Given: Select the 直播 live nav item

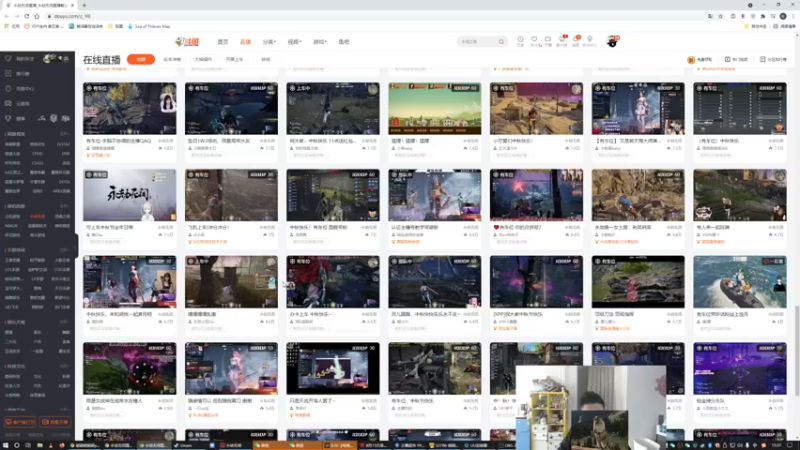Looking at the screenshot, I should coord(245,42).
